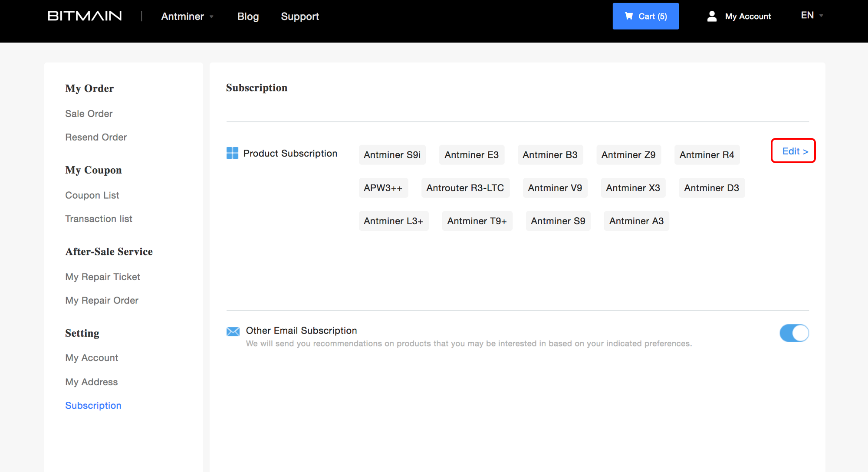Click the Other Email Subscription label
The image size is (868, 472).
(x=301, y=331)
